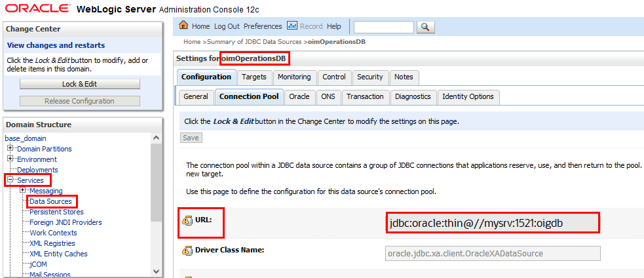Click Home in the breadcrumb
Screen dimensions: 644x278
pyautogui.click(x=192, y=41)
